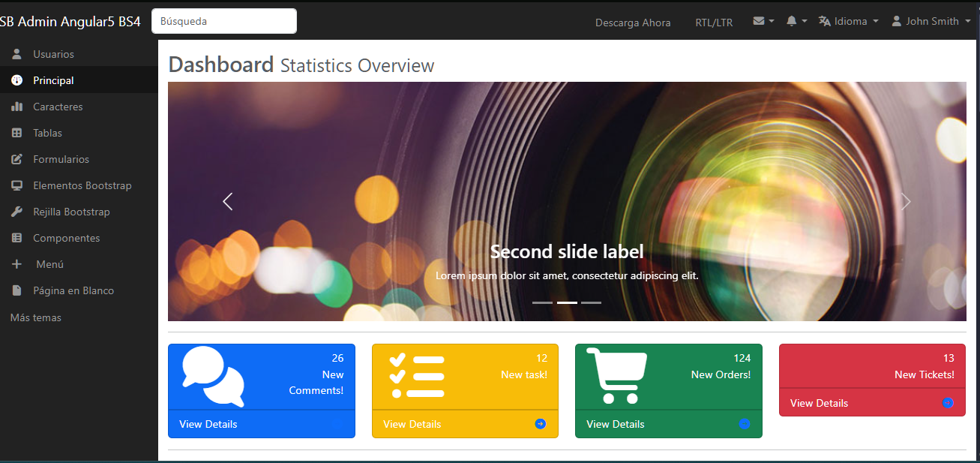Click the "Second slide label" caption

(x=567, y=251)
